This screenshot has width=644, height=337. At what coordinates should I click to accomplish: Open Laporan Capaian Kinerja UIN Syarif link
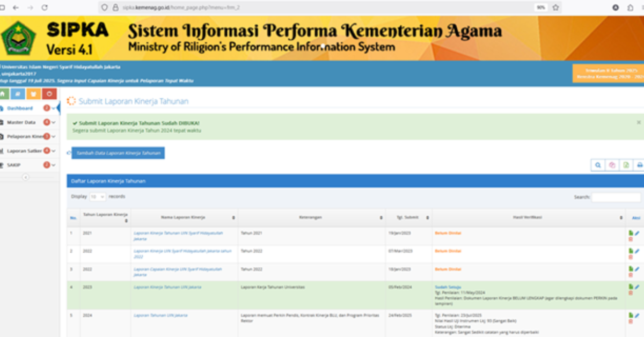click(x=178, y=272)
